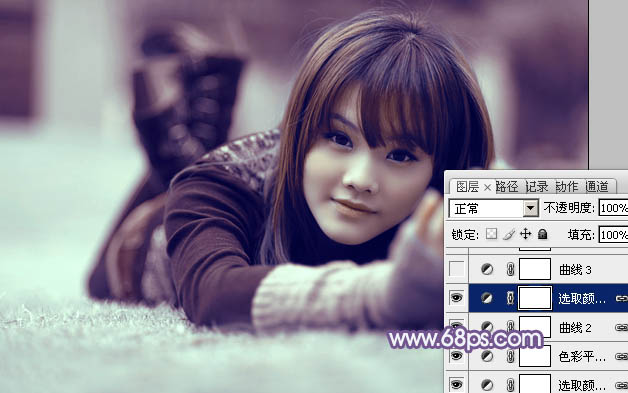Viewport: 628px width, 393px height.
Task: Select the 曲线 3 layer mask thumbnail
Action: [x=535, y=269]
